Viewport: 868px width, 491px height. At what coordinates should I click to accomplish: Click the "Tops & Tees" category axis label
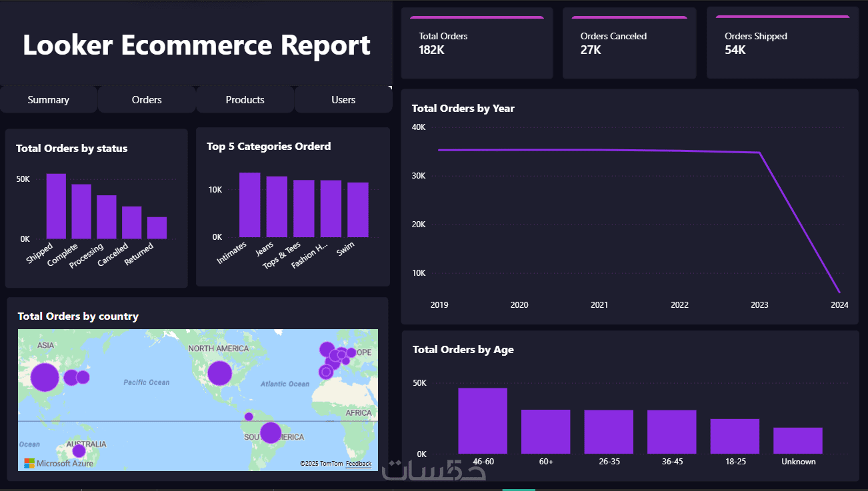(282, 255)
